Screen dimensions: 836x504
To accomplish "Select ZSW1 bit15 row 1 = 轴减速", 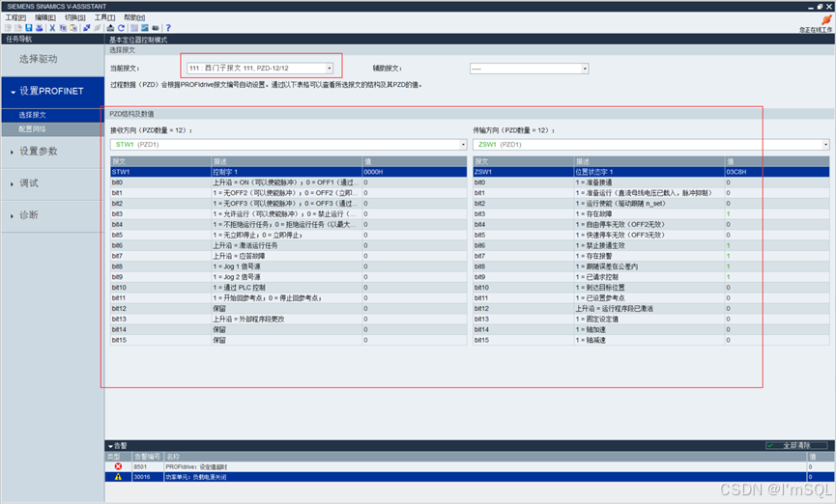I will pos(651,340).
